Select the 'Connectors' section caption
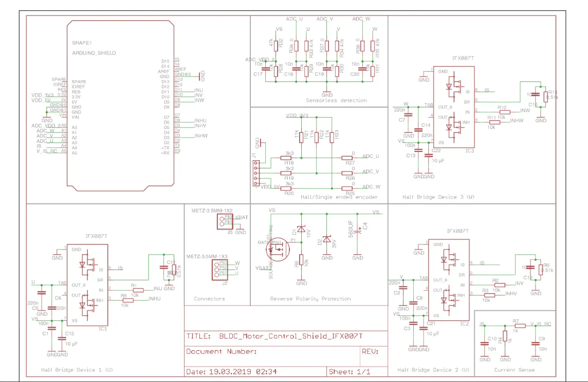Image resolution: width=588 pixels, height=382 pixels. click(x=209, y=299)
